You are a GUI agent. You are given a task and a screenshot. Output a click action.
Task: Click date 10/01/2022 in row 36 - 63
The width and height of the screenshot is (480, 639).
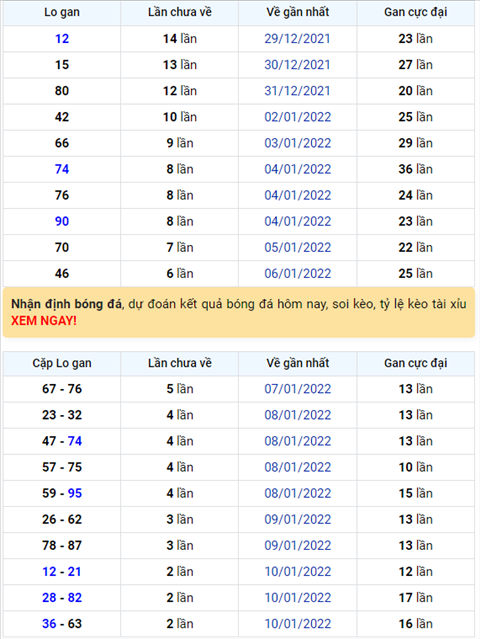[297, 624]
